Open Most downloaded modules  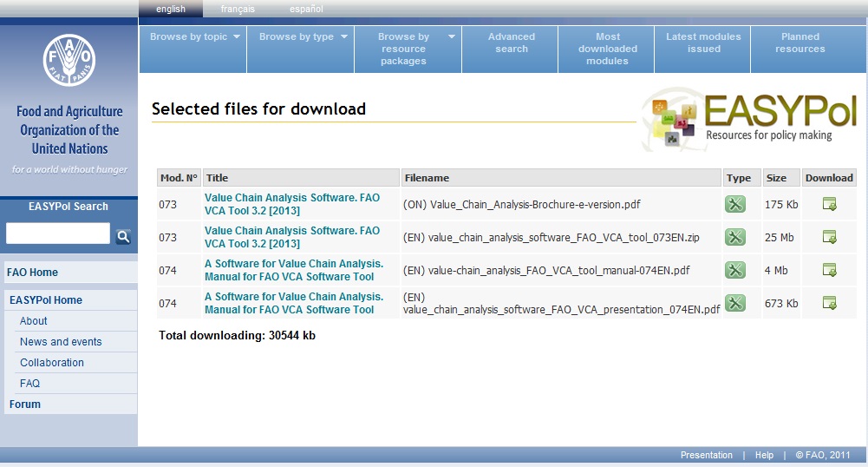point(608,49)
